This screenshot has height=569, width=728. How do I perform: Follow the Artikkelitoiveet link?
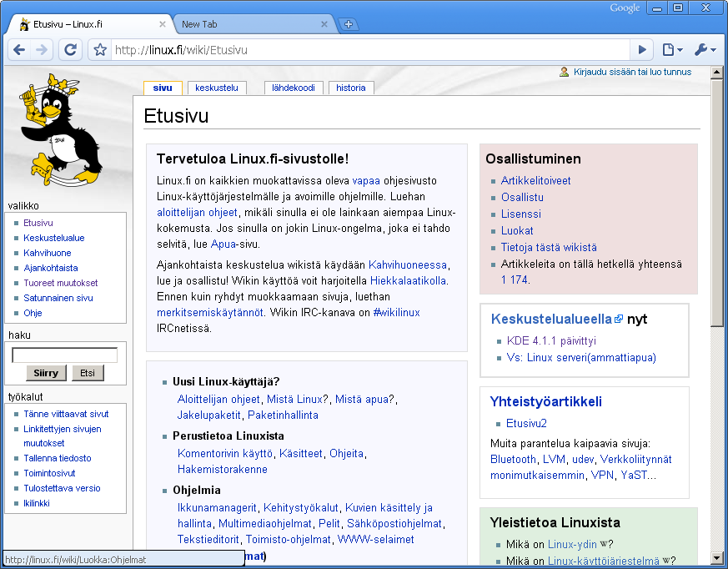535,180
